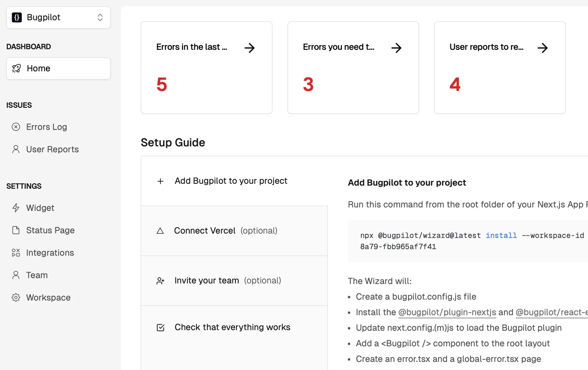The height and width of the screenshot is (370, 588).
Task: Click arrow on Errors you need card
Action: [x=396, y=48]
